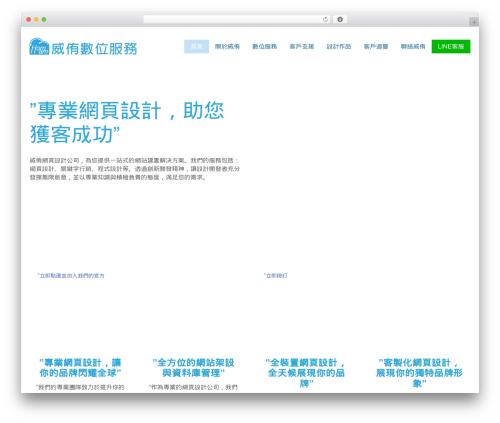This screenshot has height=423, width=500.
Task: Go to 數位服務 in navigation
Action: [265, 46]
